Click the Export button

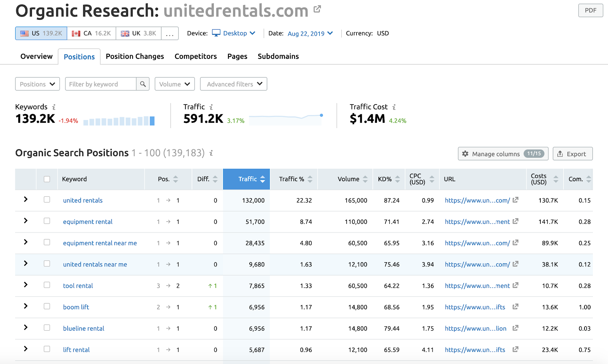(x=572, y=154)
